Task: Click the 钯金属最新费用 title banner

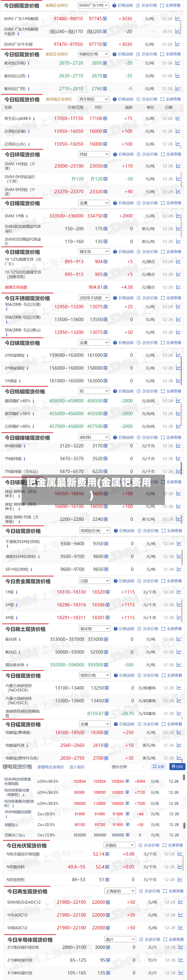Action: click(x=93, y=490)
